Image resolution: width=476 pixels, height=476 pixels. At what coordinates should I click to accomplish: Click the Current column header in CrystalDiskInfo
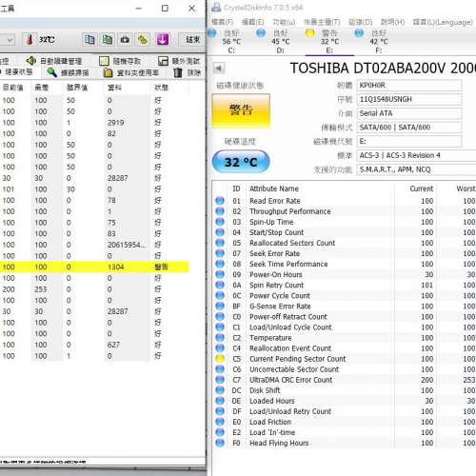pyautogui.click(x=421, y=188)
